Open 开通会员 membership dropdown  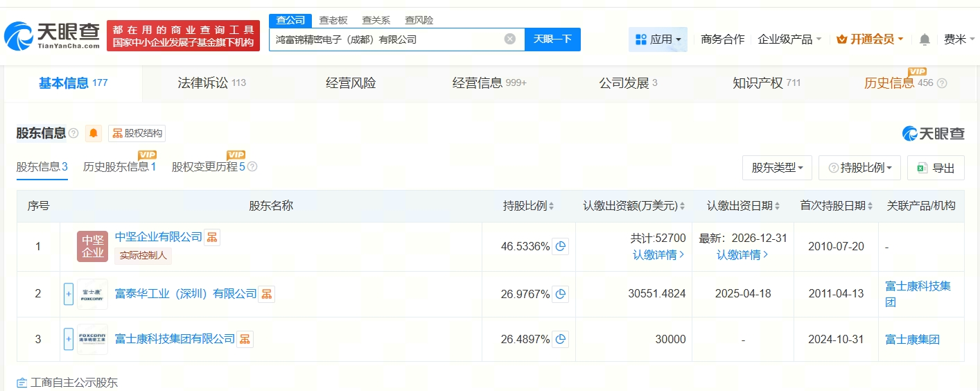click(870, 40)
